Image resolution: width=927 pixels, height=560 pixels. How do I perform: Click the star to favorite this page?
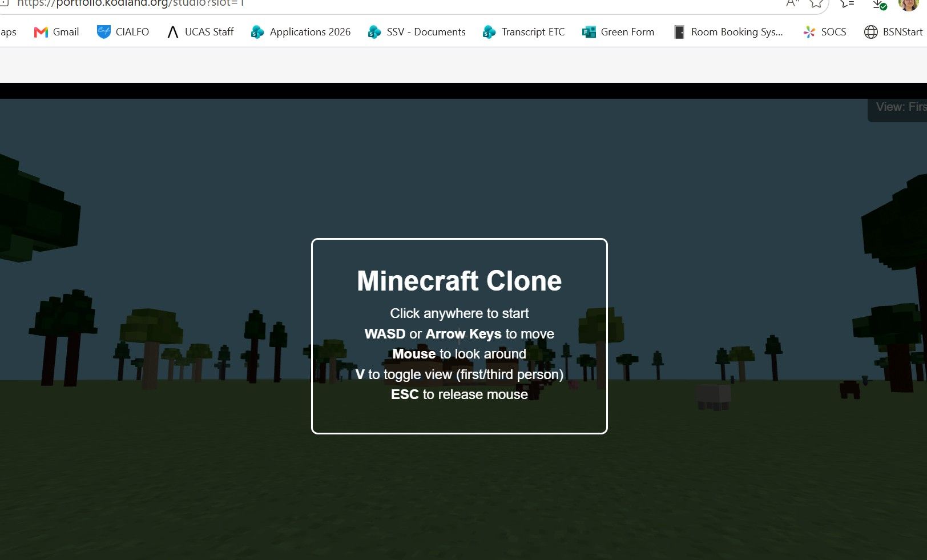point(816,3)
